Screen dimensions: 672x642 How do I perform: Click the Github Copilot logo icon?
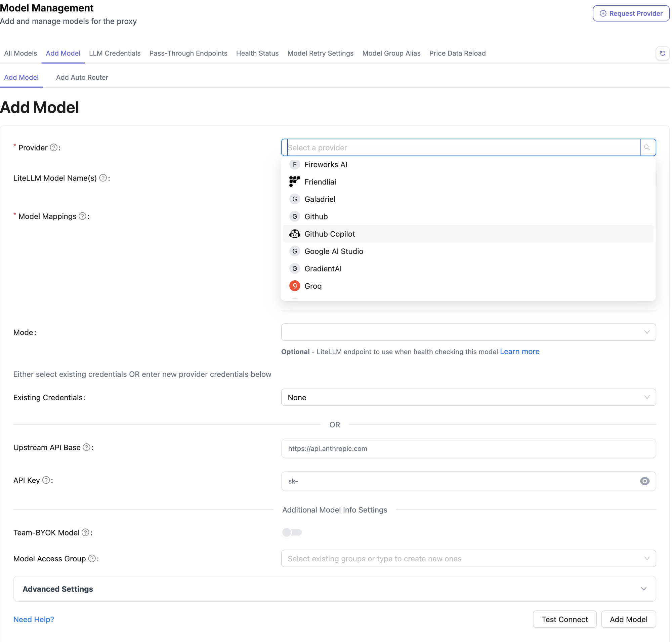tap(295, 234)
